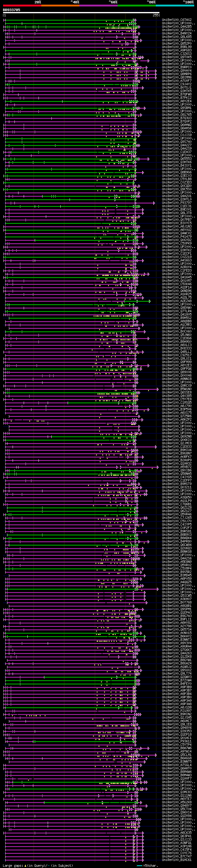Select row UniRef100_A8Y2E4
The width and height of the screenshot is (197, 868).
click(x=177, y=101)
